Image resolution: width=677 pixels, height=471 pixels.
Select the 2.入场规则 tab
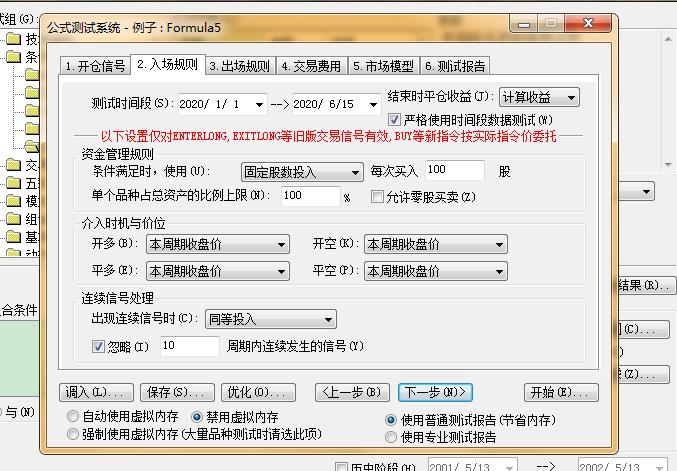(168, 65)
